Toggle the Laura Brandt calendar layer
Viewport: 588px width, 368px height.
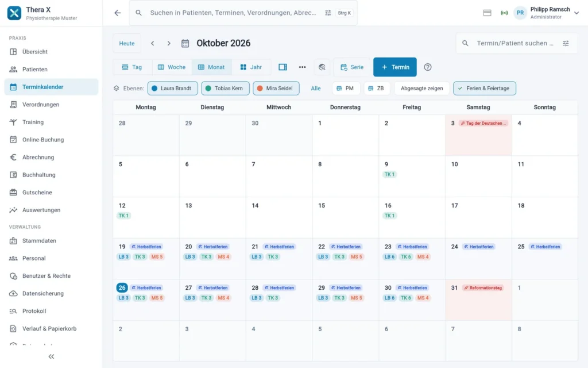(x=172, y=88)
